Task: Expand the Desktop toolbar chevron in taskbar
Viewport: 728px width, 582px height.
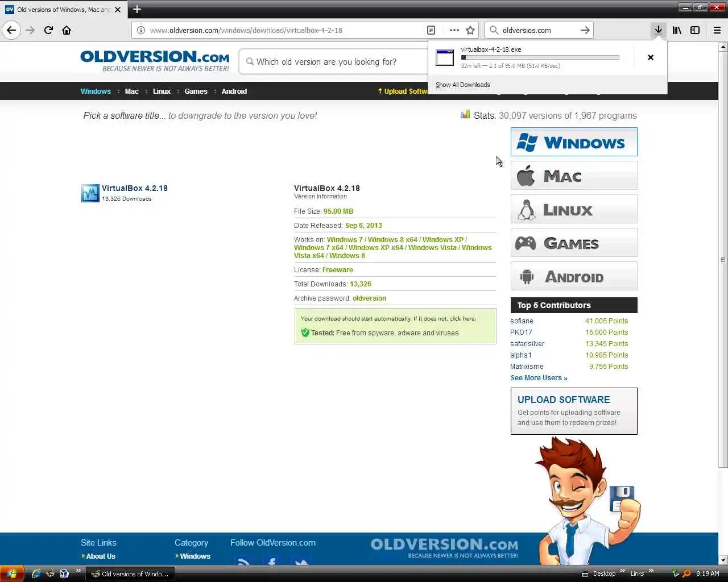Action: (623, 571)
